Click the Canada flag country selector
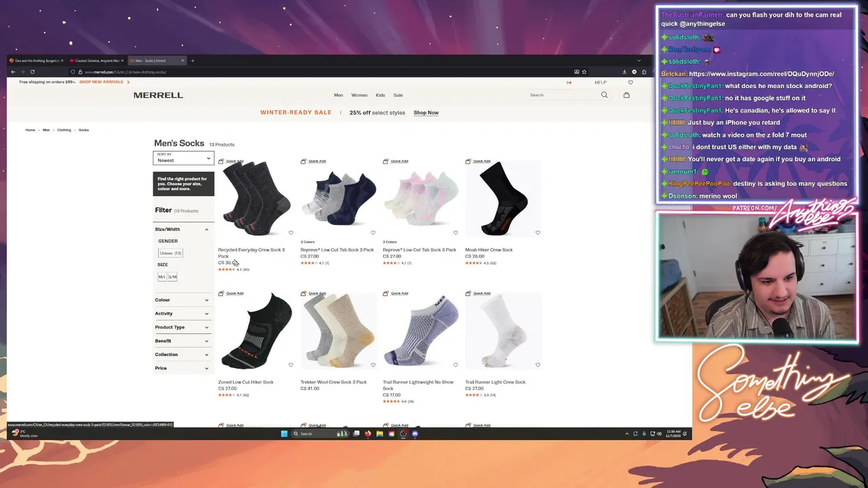This screenshot has height=488, width=868. pos(569,82)
